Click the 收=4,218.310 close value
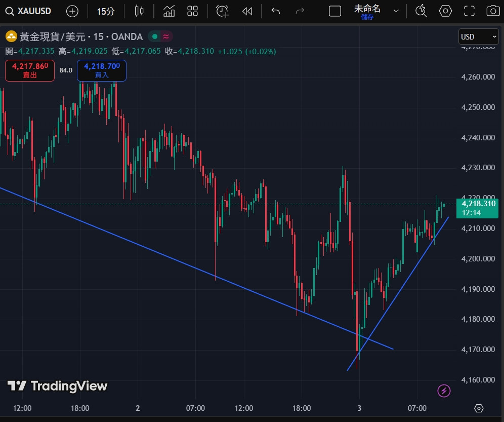This screenshot has width=504, height=422. tap(189, 51)
